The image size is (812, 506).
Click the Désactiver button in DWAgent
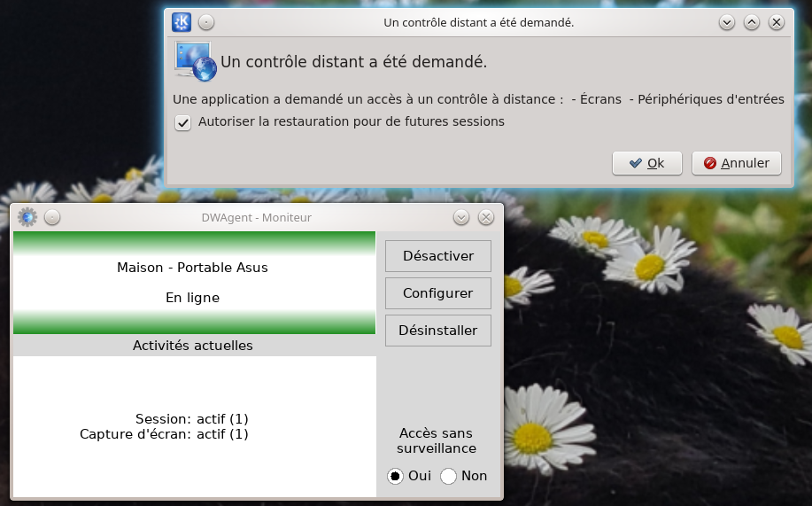pyautogui.click(x=438, y=256)
